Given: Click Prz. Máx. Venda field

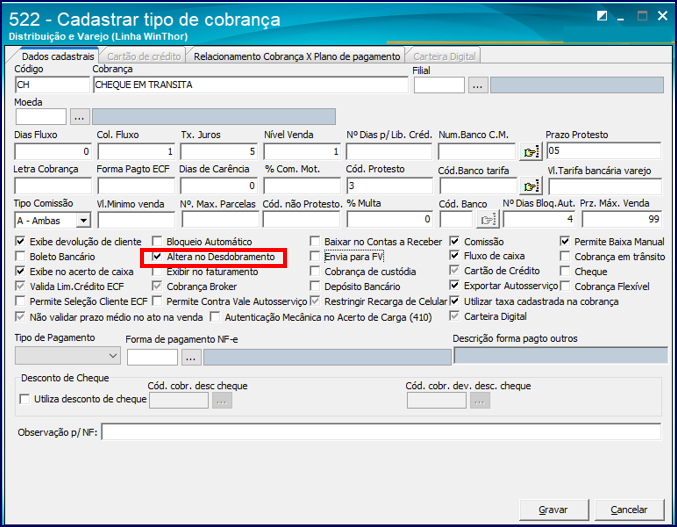Looking at the screenshot, I should (622, 220).
